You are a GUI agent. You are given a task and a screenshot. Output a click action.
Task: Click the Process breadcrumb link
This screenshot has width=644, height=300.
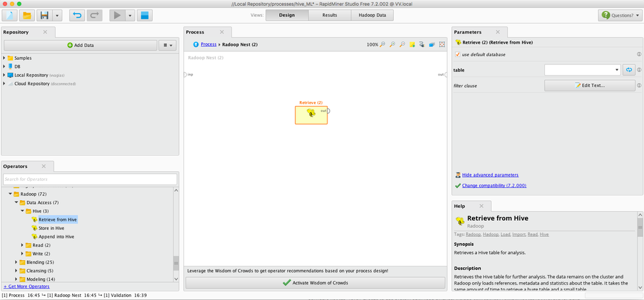pos(209,44)
